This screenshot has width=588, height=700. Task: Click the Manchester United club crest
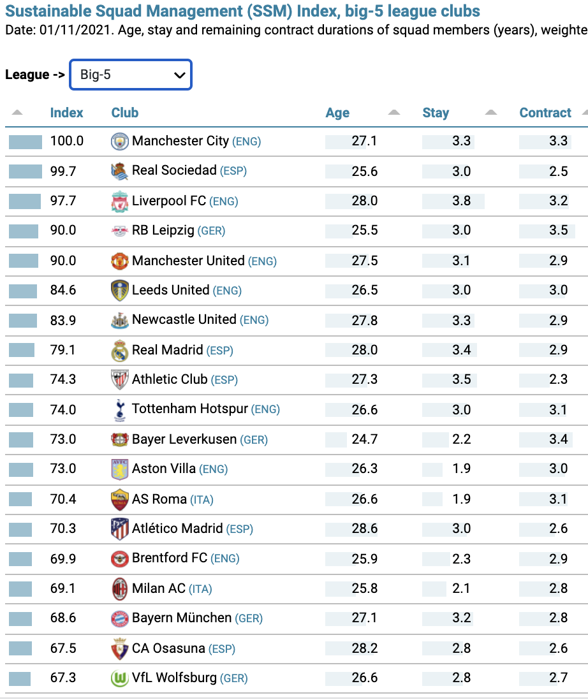click(x=120, y=261)
